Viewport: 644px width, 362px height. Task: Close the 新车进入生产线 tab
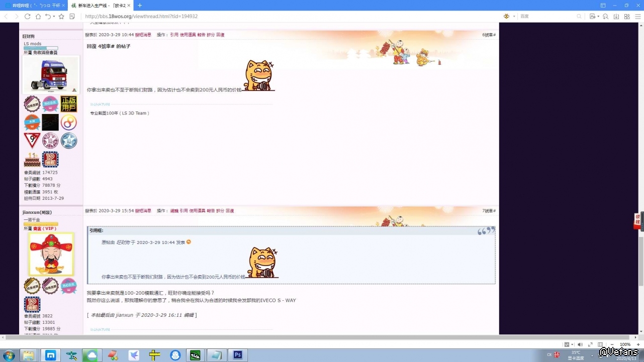pos(128,6)
